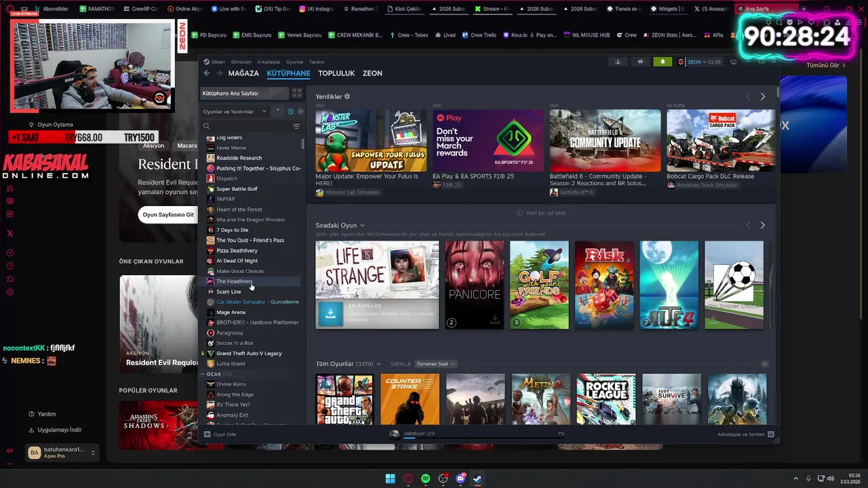The width and height of the screenshot is (868, 488).
Task: Open Windows Start button
Action: pos(390,479)
